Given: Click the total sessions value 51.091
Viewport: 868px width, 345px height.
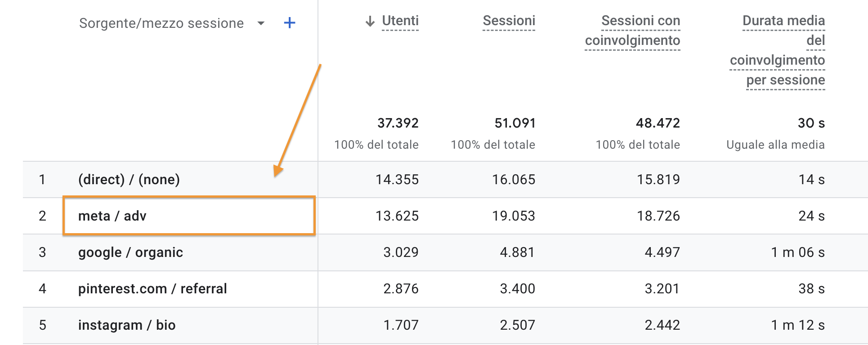Looking at the screenshot, I should tap(515, 123).
